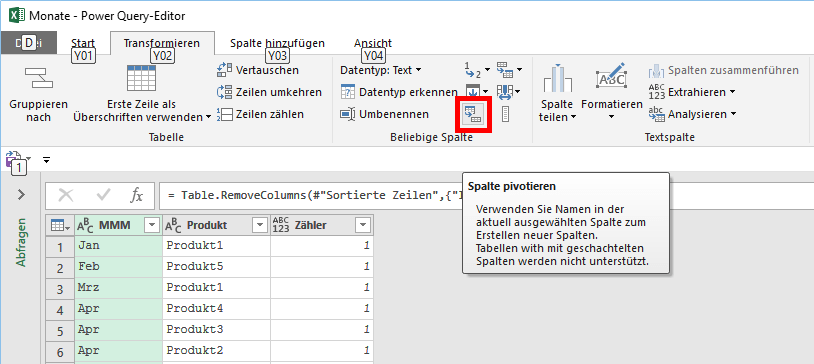Viewport: 814px width, 364px height.
Task: Expand the Abfragen pane chevron
Action: point(21,195)
